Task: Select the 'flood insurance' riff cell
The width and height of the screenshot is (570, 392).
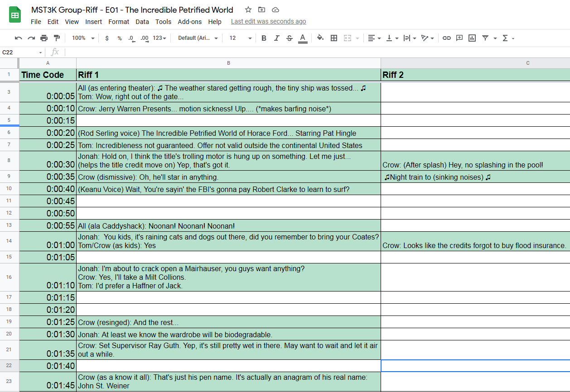Action: (475, 242)
